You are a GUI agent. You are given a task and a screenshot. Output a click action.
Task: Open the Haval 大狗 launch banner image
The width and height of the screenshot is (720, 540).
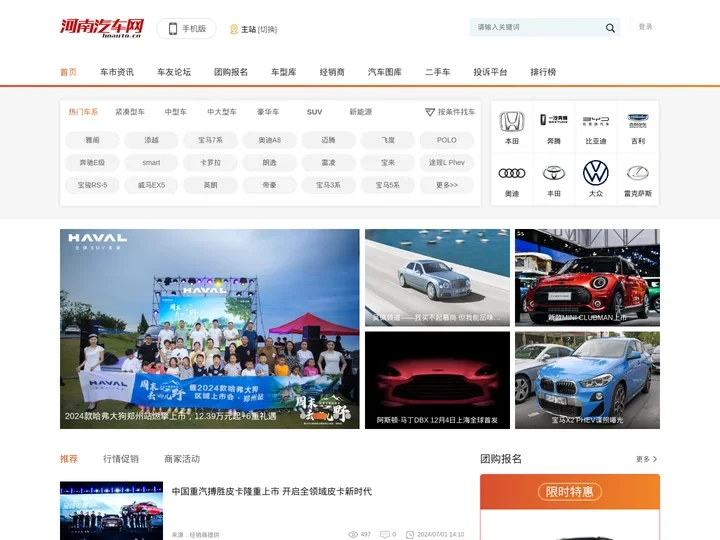(209, 329)
